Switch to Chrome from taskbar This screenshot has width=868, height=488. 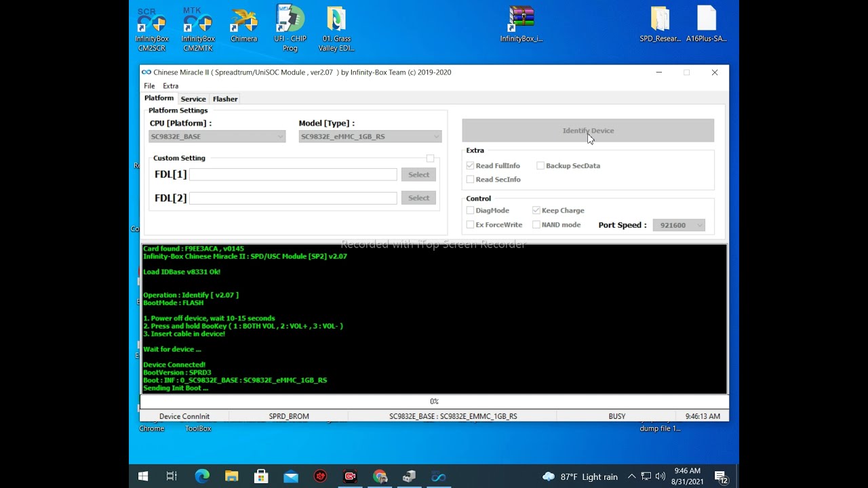(x=380, y=476)
